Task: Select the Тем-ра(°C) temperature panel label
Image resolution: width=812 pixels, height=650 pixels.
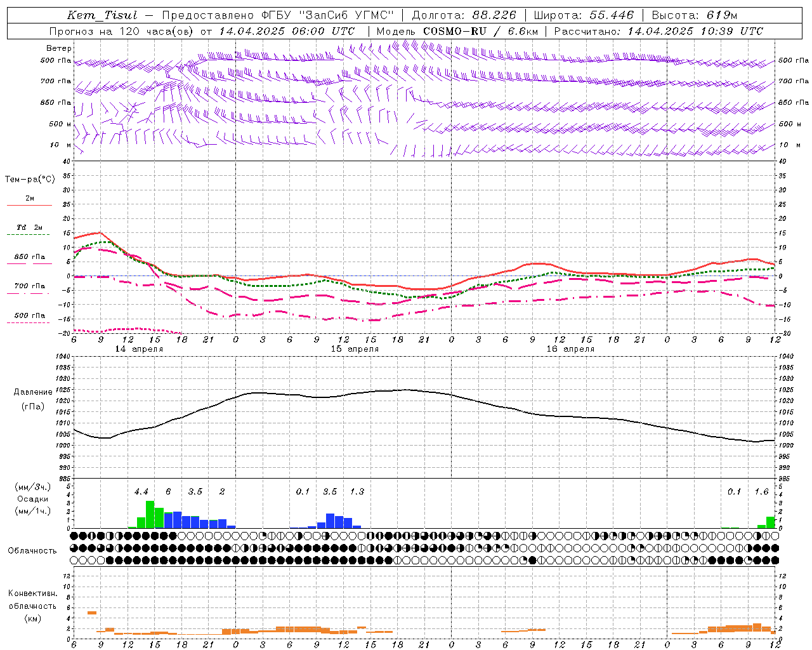Action: (30, 180)
